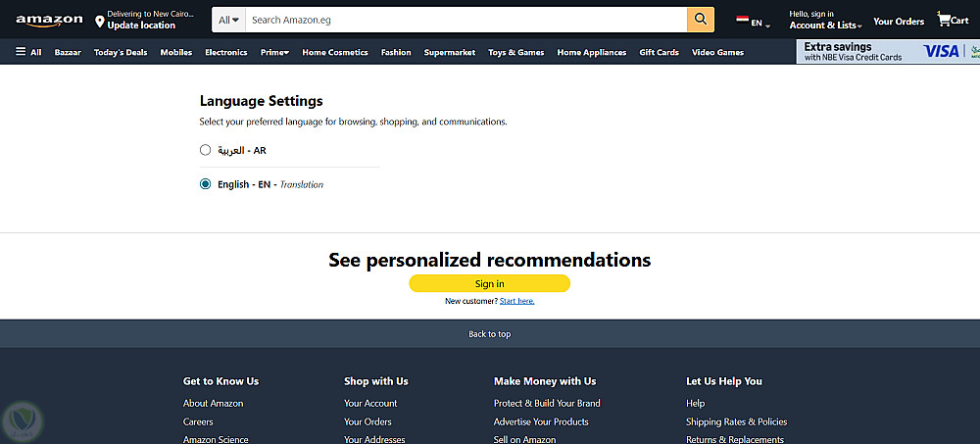The width and height of the screenshot is (980, 444).
Task: Open Today's Deals in navigation bar
Action: pyautogui.click(x=121, y=53)
